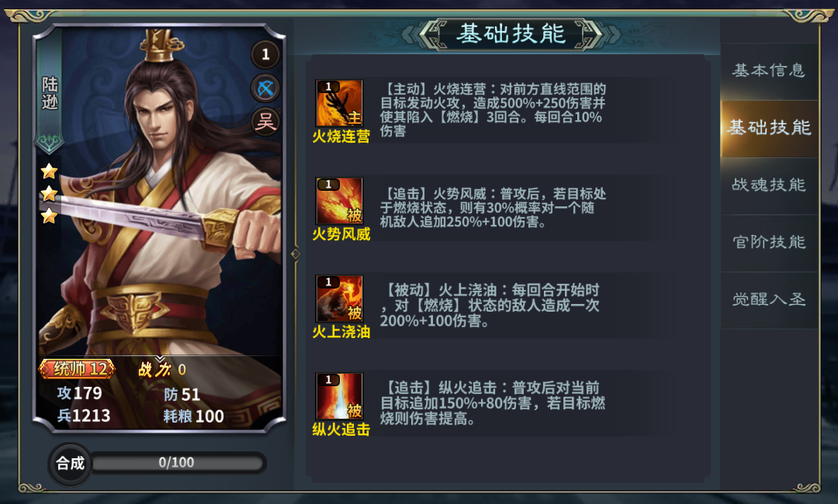838x504 pixels.
Task: Collapse panel with the diamond divider handle
Action: [296, 254]
